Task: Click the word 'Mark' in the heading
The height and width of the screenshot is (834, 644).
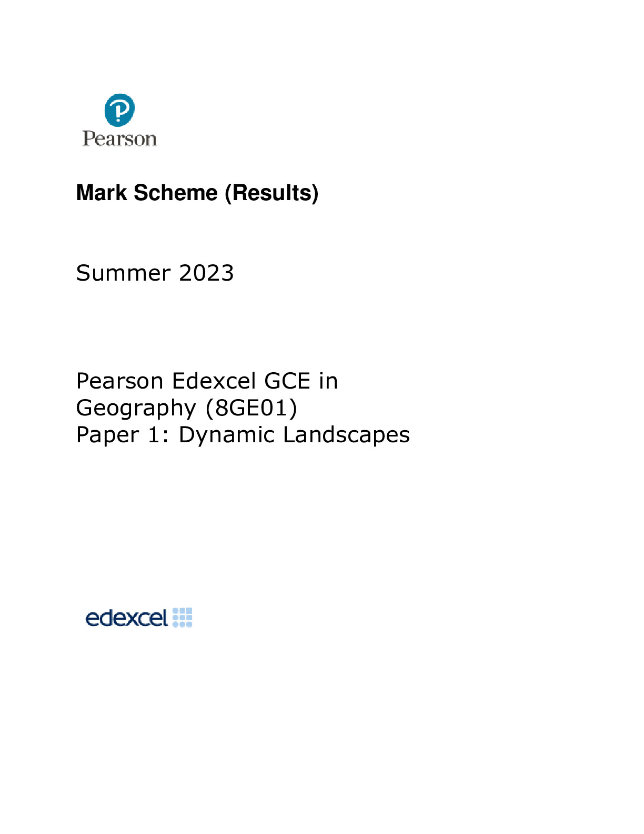Action: tap(102, 193)
